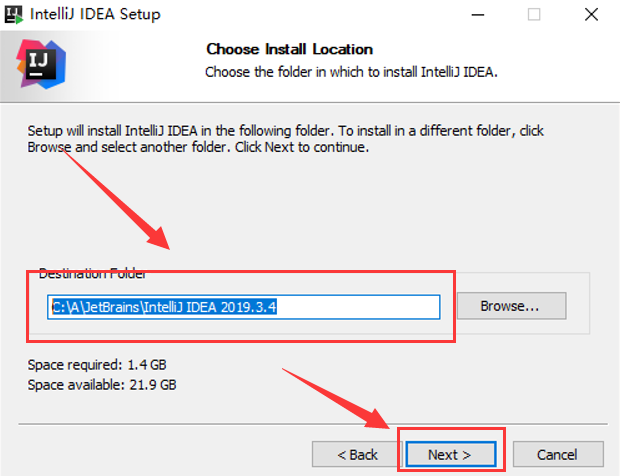620x476 pixels.
Task: Click 'Space required: 1.4 GB' text
Action: tap(97, 365)
